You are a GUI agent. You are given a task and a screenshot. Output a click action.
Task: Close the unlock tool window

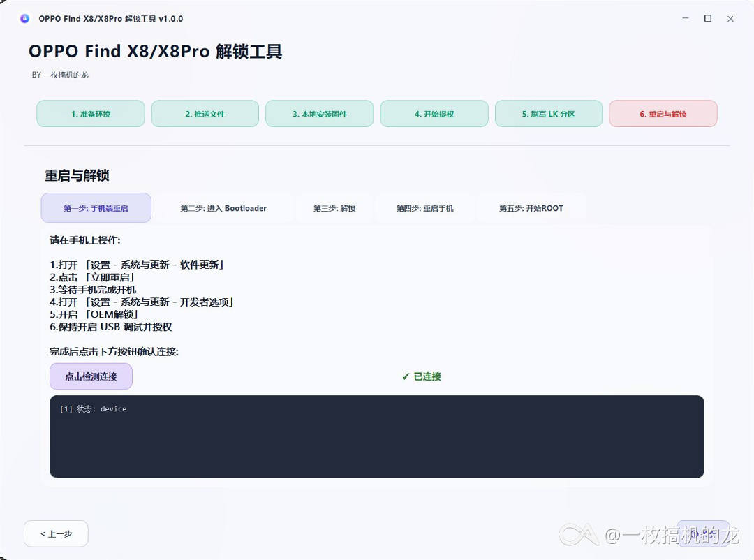[730, 19]
